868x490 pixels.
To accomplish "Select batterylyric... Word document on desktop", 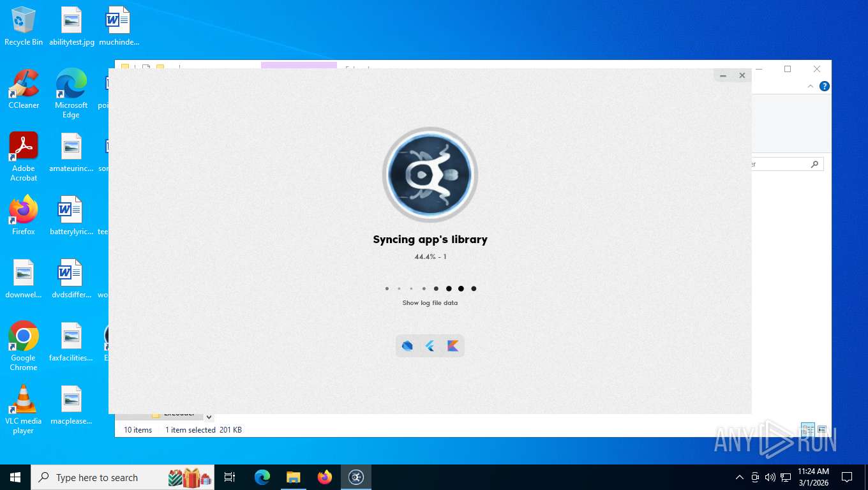I will [x=71, y=216].
